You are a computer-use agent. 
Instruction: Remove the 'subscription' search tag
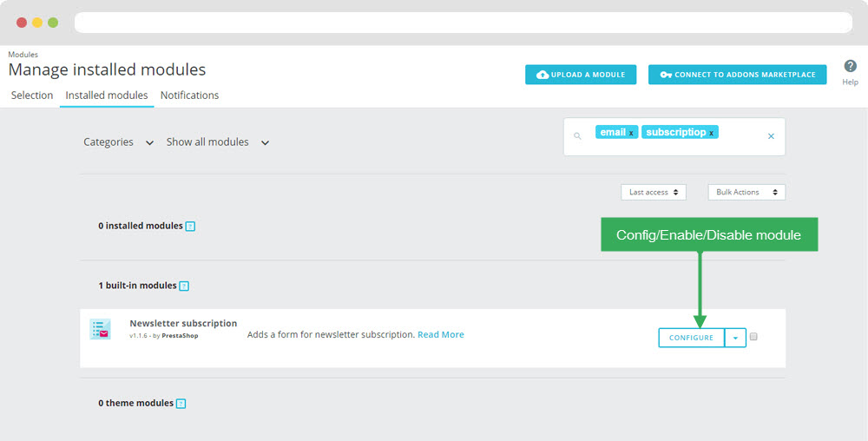tap(712, 133)
